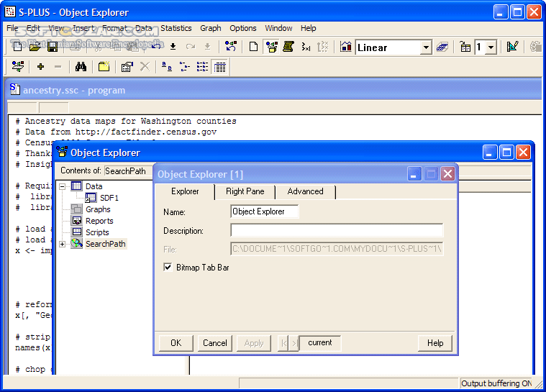Viewport: 546px width, 392px height.
Task: Click the Cancel button in dialog
Action: coord(214,343)
